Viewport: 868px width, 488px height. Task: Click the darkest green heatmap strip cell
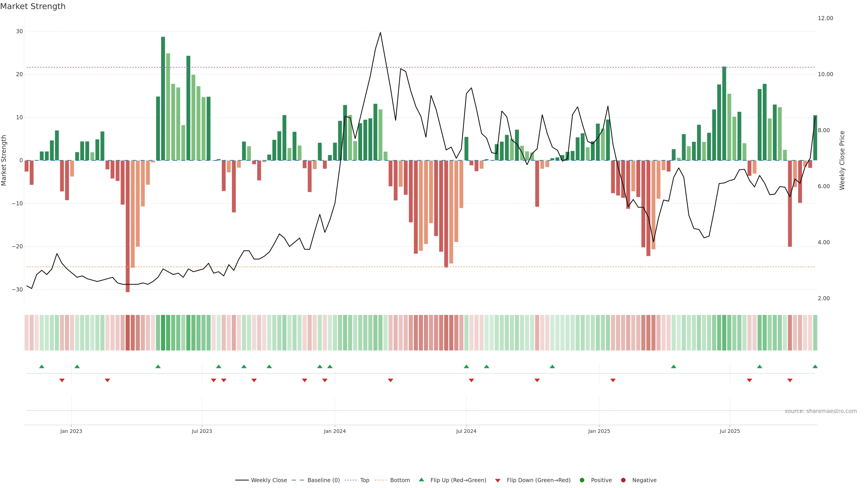[163, 332]
